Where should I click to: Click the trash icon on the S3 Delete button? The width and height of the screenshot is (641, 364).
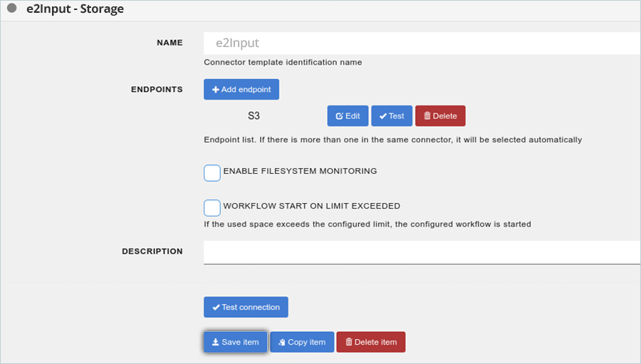pos(427,115)
